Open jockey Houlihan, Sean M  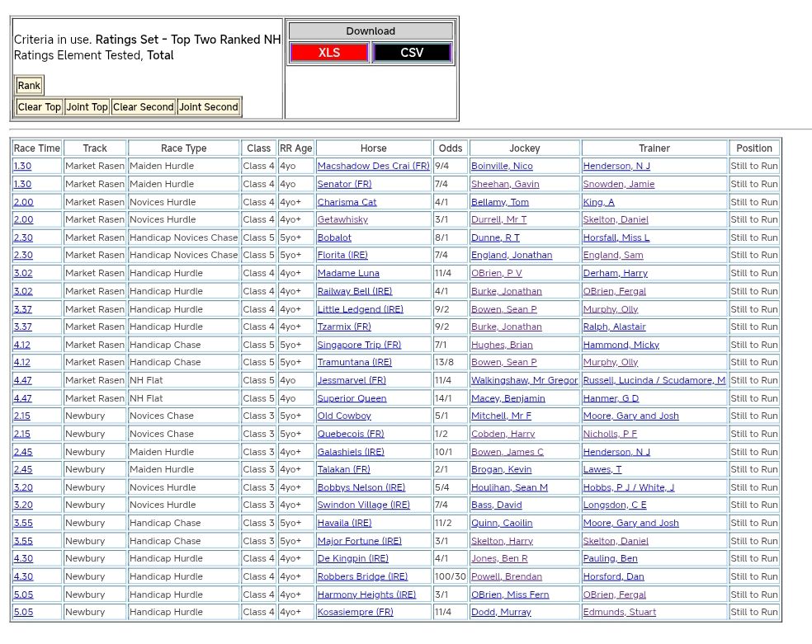point(509,488)
